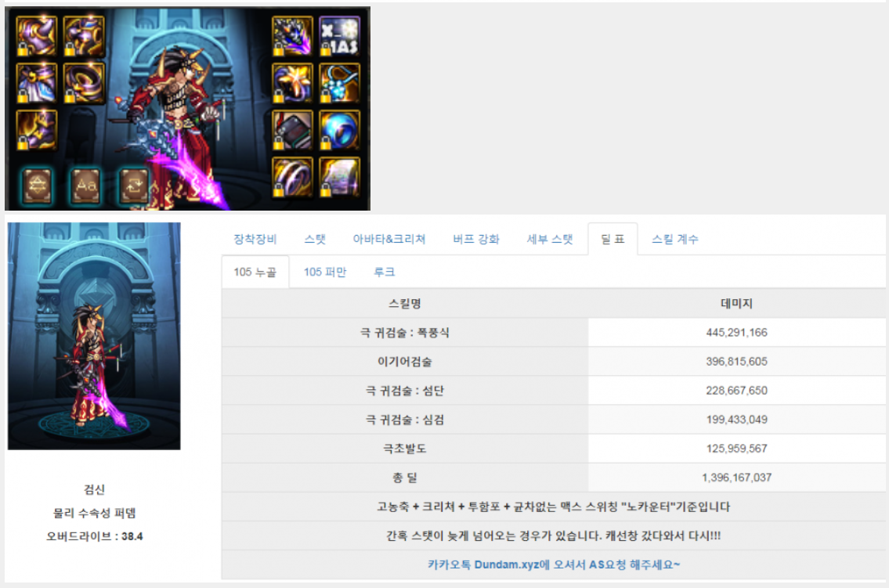Click the silver hoops earring icon
The width and height of the screenshot is (889, 588).
coord(293,177)
